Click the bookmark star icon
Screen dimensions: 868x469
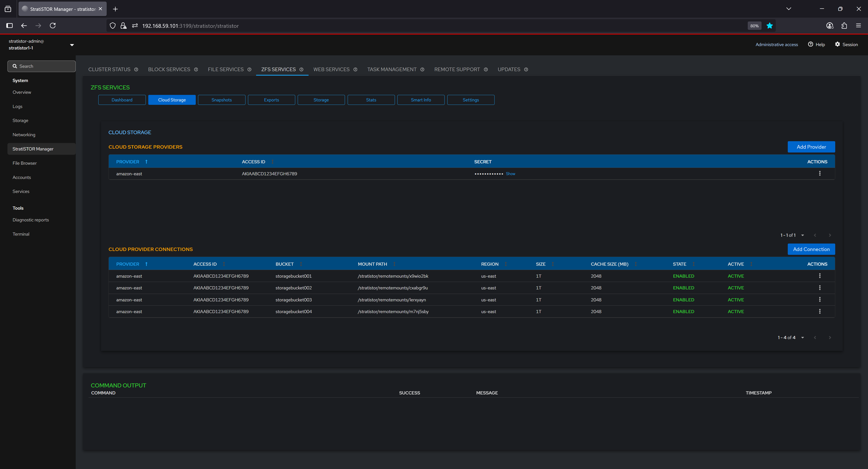769,26
